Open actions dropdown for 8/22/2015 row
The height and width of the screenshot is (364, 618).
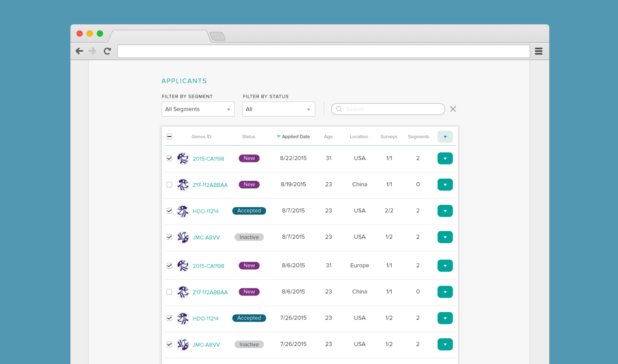[445, 158]
